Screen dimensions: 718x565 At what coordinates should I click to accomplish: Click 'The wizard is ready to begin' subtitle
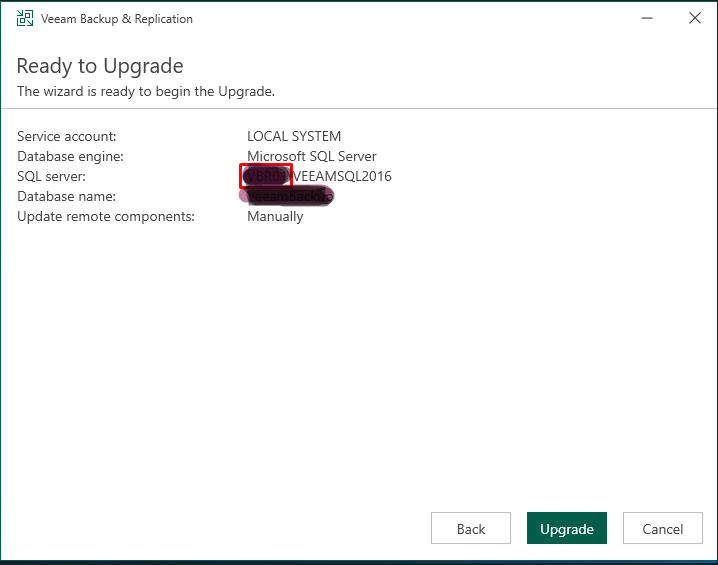coord(146,91)
